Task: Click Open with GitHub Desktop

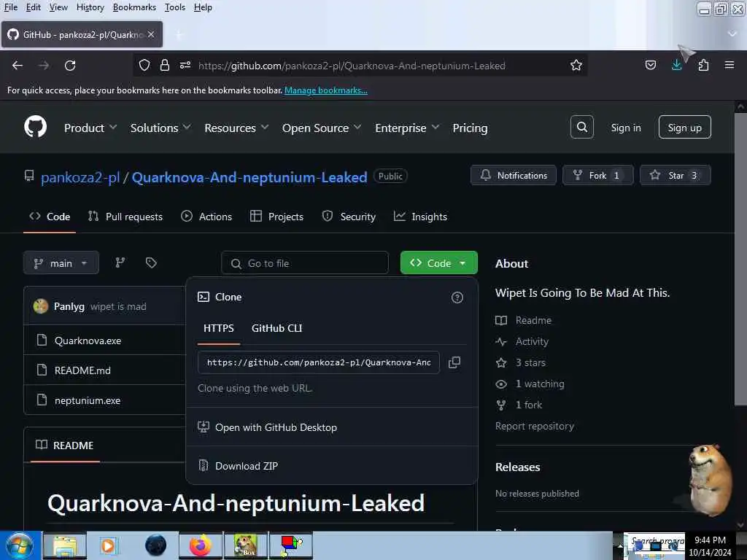Action: click(276, 427)
